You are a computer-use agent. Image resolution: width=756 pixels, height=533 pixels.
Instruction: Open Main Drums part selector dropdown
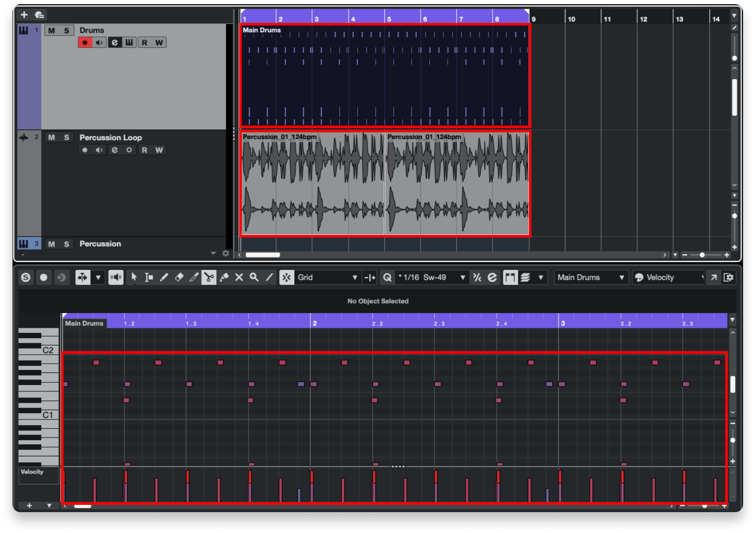(591, 277)
